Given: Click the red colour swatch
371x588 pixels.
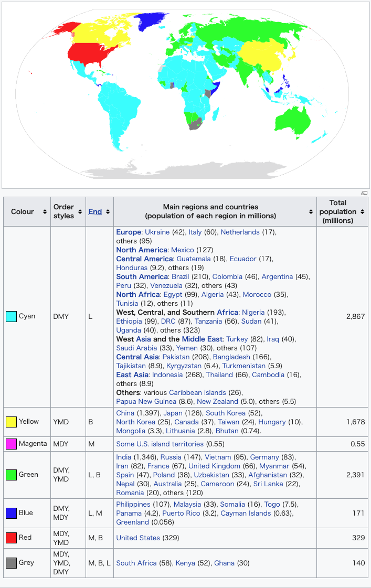Looking at the screenshot, I should click(11, 538).
